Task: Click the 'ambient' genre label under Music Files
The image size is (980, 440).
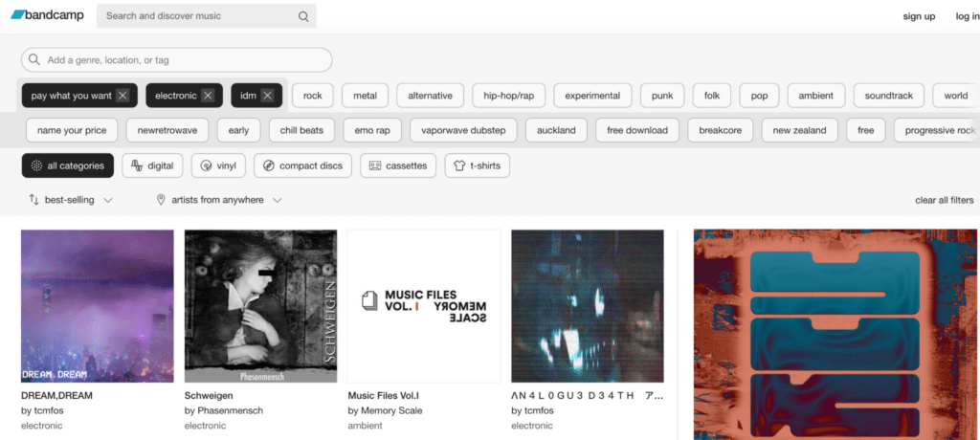Action: click(x=365, y=426)
